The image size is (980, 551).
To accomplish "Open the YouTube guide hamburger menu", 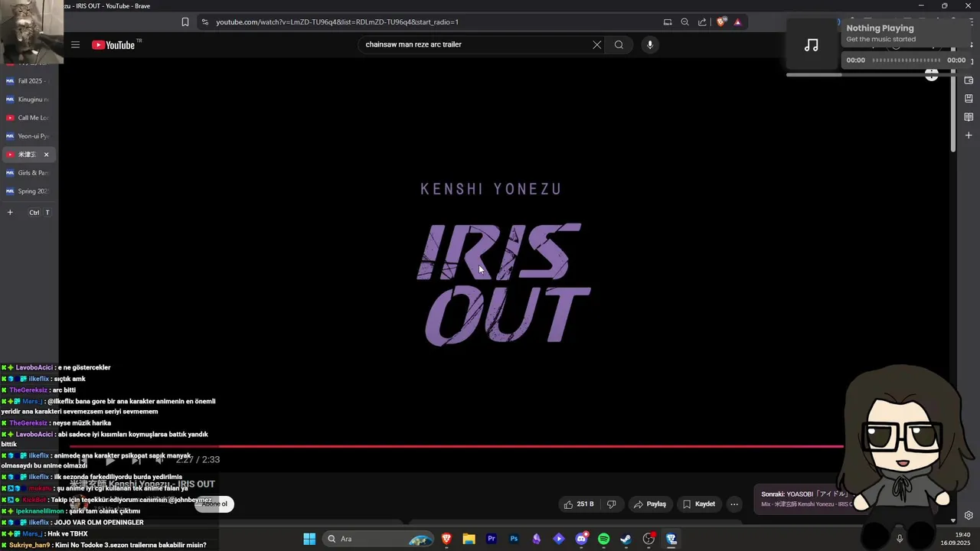I will (x=75, y=44).
